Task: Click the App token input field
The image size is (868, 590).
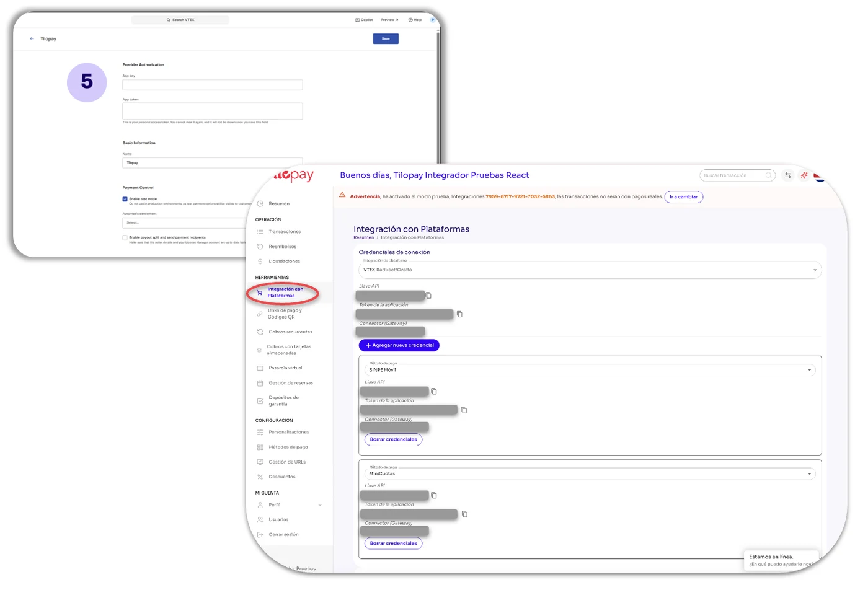Action: click(213, 111)
